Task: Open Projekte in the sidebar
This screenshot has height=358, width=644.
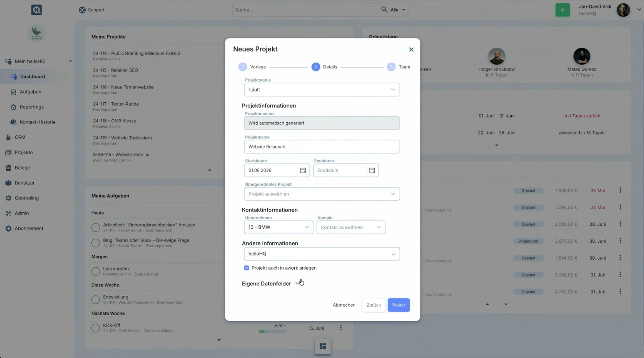Action: pyautogui.click(x=24, y=153)
